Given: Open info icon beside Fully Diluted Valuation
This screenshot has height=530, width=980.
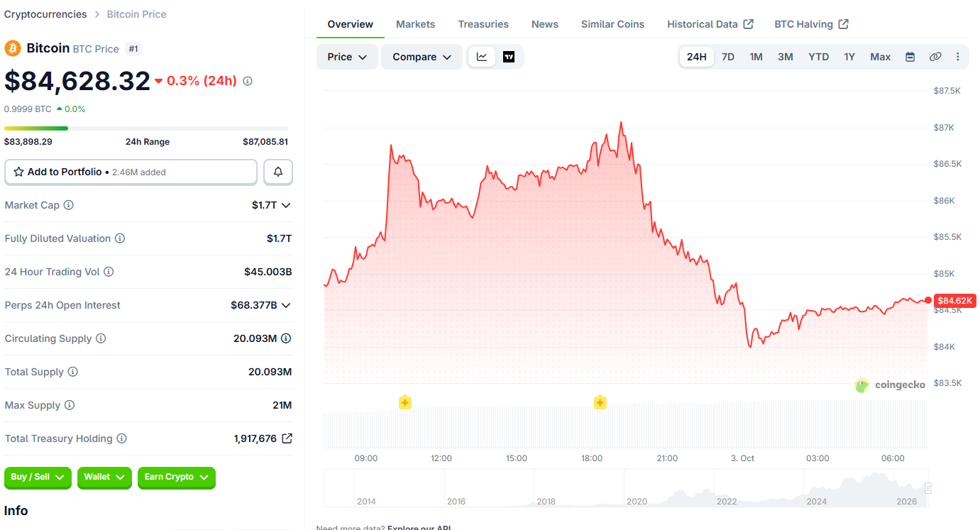Looking at the screenshot, I should 120,238.
